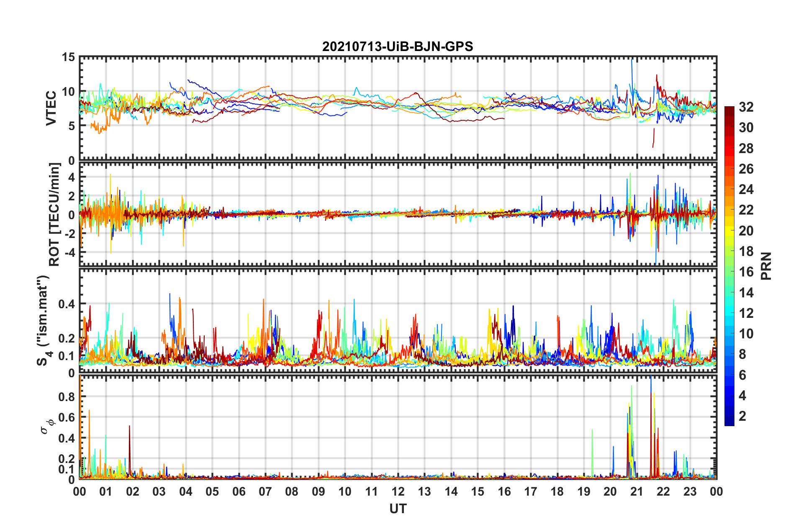Click the VTEC y-axis label
Image resolution: width=796 pixels, height=532 pixels.
pos(51,108)
